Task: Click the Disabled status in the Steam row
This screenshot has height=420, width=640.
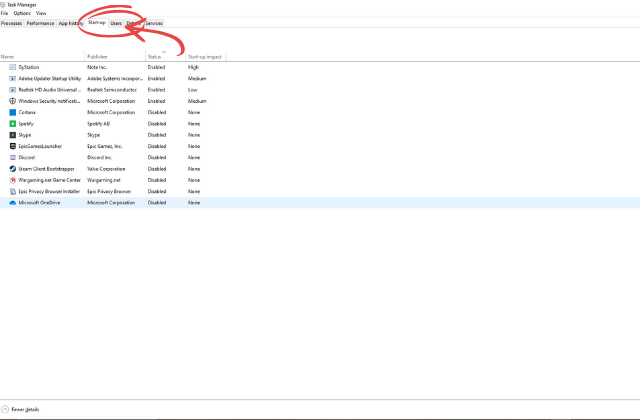Action: (x=157, y=169)
